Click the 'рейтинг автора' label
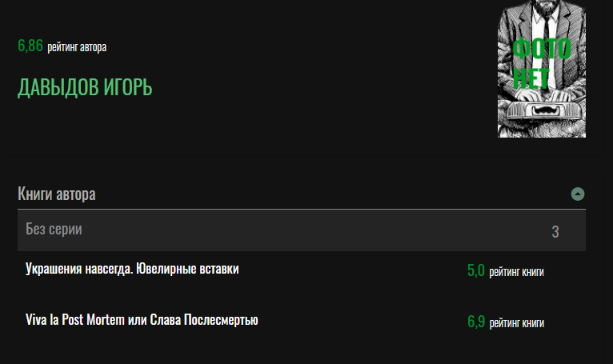Viewport: 613px width, 364px height. (77, 46)
